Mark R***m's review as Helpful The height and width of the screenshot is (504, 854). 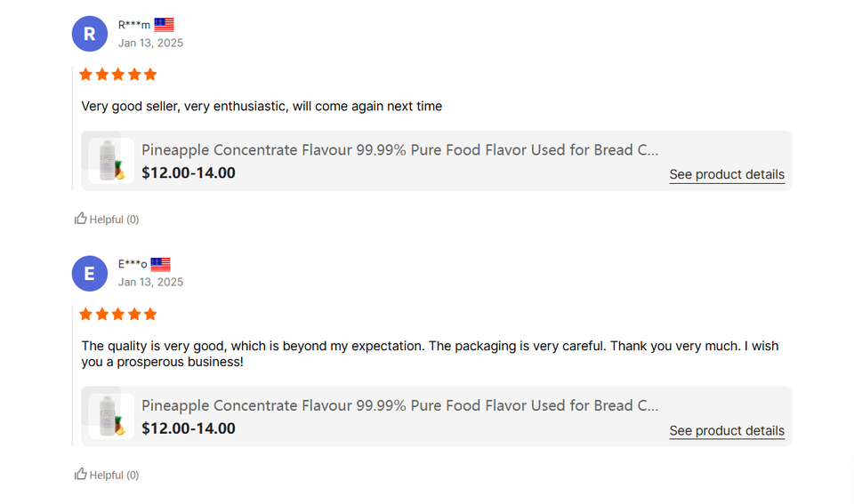(x=114, y=220)
